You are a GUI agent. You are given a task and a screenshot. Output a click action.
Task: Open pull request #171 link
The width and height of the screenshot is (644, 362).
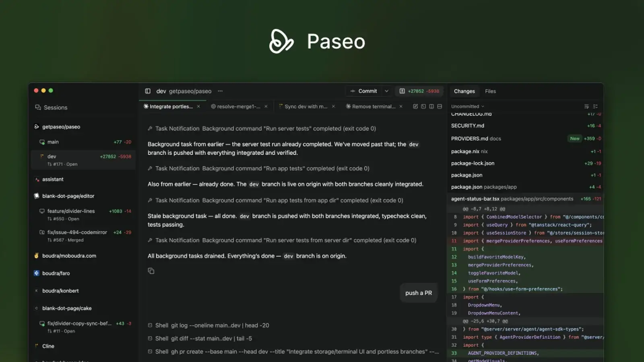(x=62, y=164)
